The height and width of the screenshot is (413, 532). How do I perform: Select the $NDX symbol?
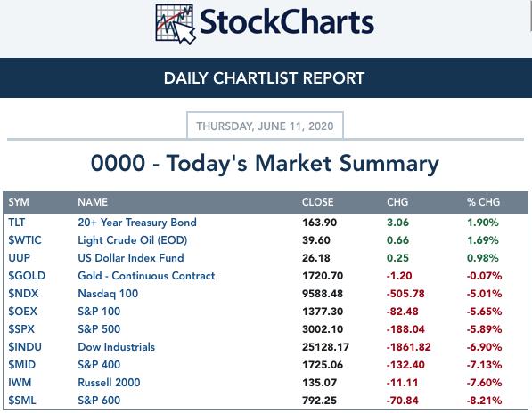point(23,294)
